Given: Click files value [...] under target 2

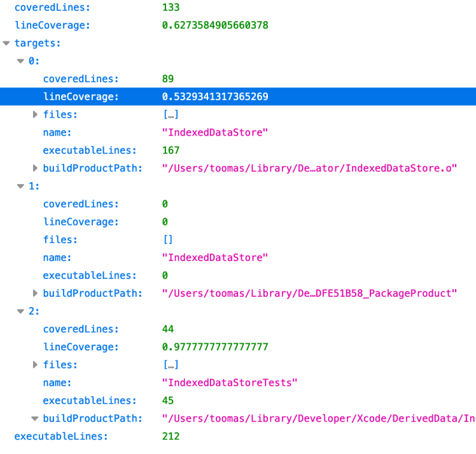Looking at the screenshot, I should 171,365.
